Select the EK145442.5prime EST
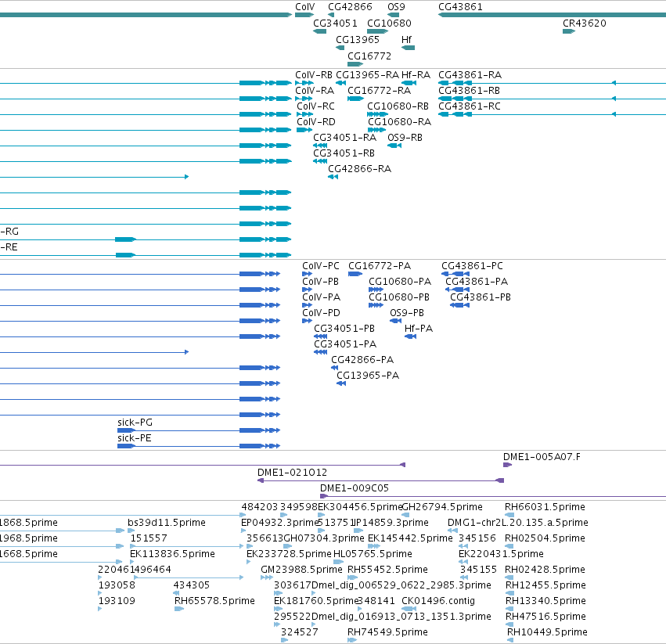This screenshot has width=666, height=644. click(374, 546)
